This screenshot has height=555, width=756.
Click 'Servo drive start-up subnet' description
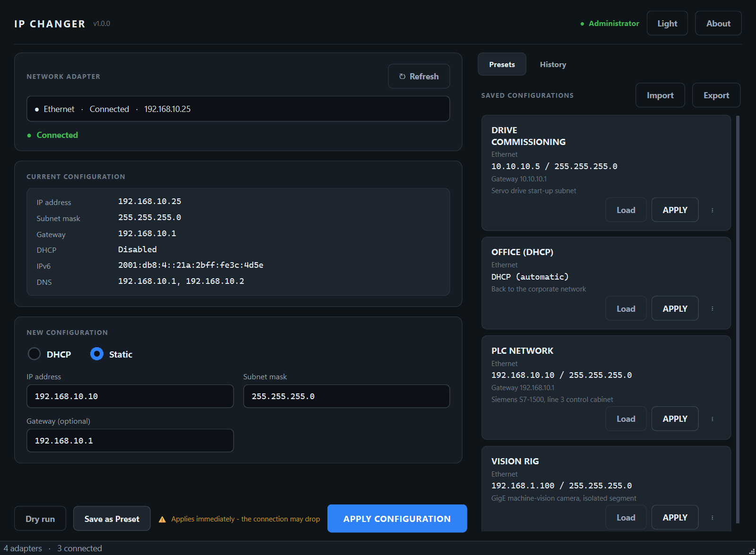533,191
